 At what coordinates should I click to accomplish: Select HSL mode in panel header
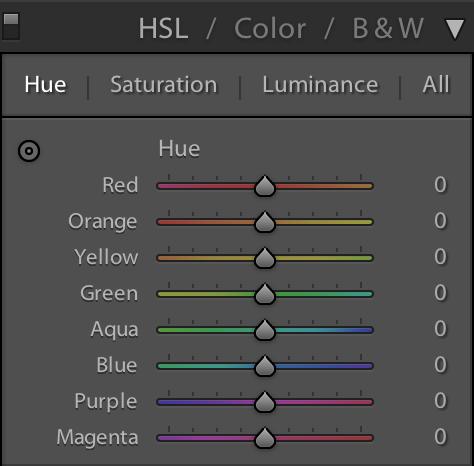(163, 29)
